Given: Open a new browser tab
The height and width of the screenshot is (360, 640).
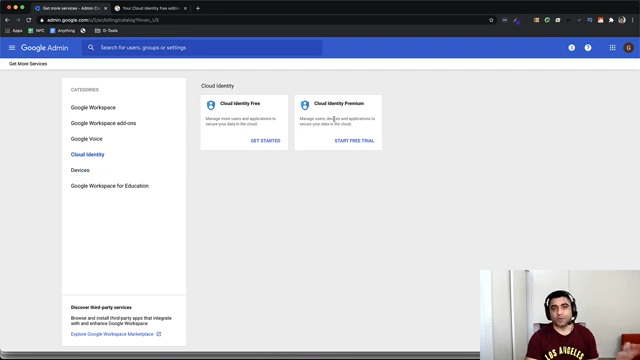Looking at the screenshot, I should [198, 8].
